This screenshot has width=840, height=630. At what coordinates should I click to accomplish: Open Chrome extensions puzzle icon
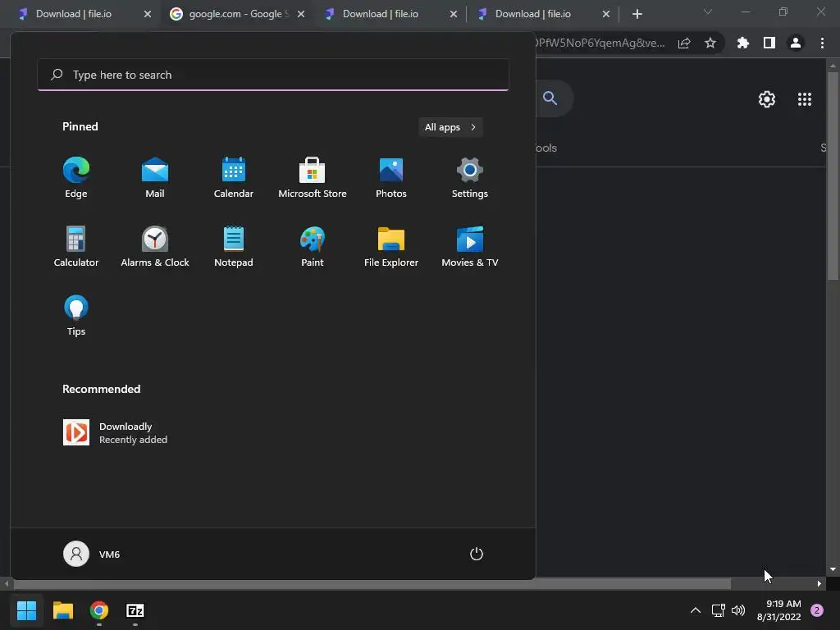coord(743,43)
